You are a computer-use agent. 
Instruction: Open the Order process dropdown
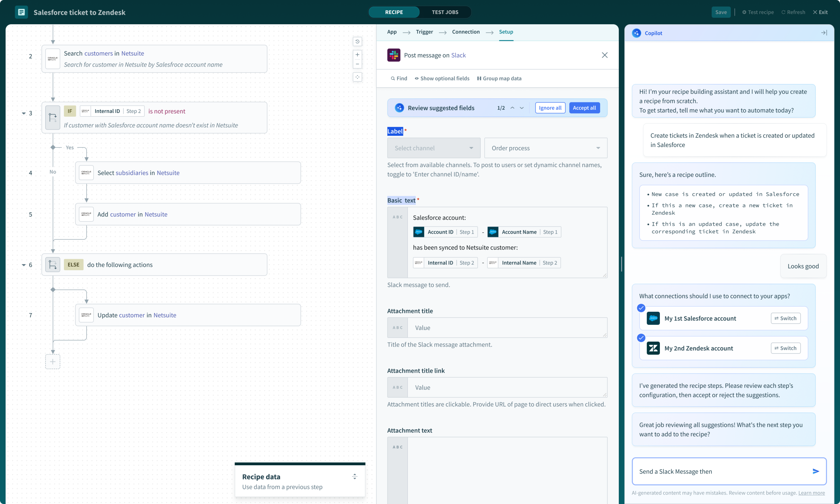pyautogui.click(x=546, y=148)
